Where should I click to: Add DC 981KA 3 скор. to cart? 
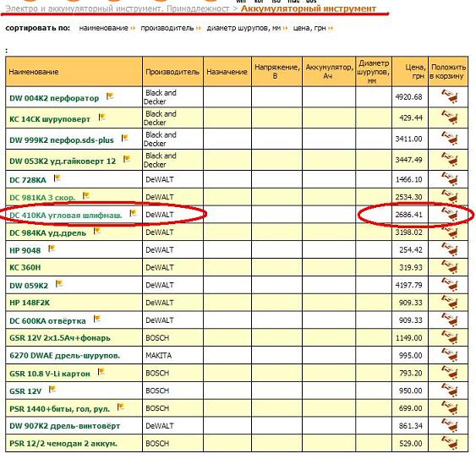(449, 197)
